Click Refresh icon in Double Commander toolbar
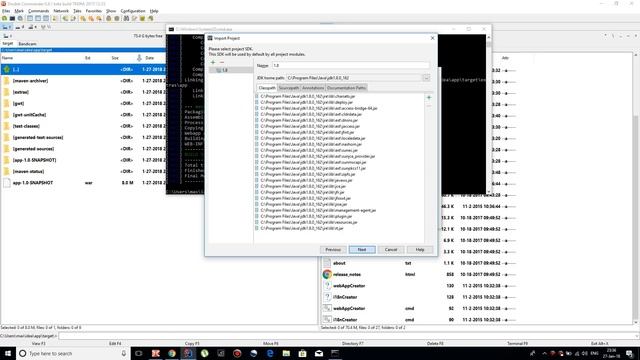 tap(4, 18)
